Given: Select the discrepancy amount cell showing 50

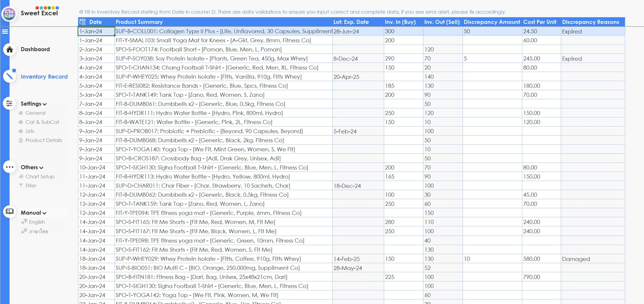Looking at the screenshot, I should (x=493, y=31).
